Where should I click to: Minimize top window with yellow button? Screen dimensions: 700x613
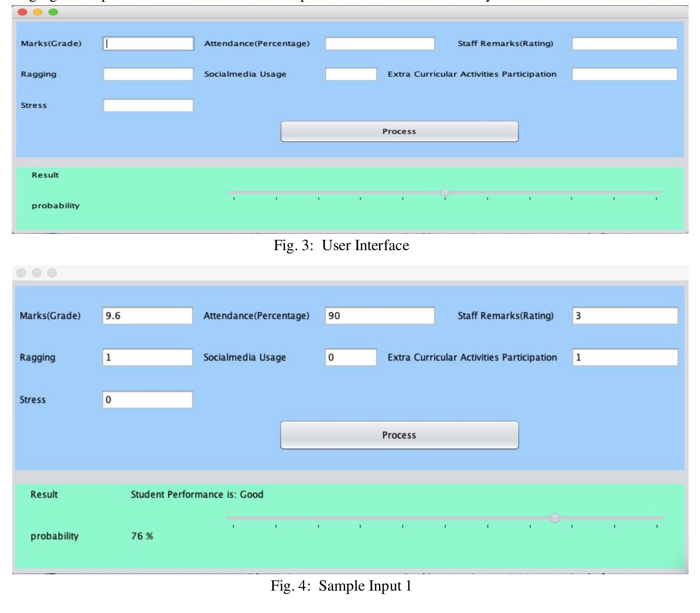tap(38, 12)
